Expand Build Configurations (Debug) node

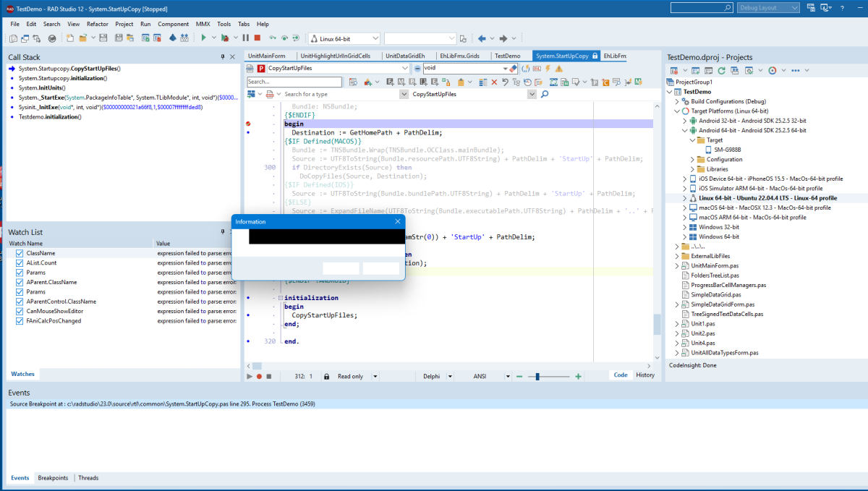pyautogui.click(x=677, y=101)
